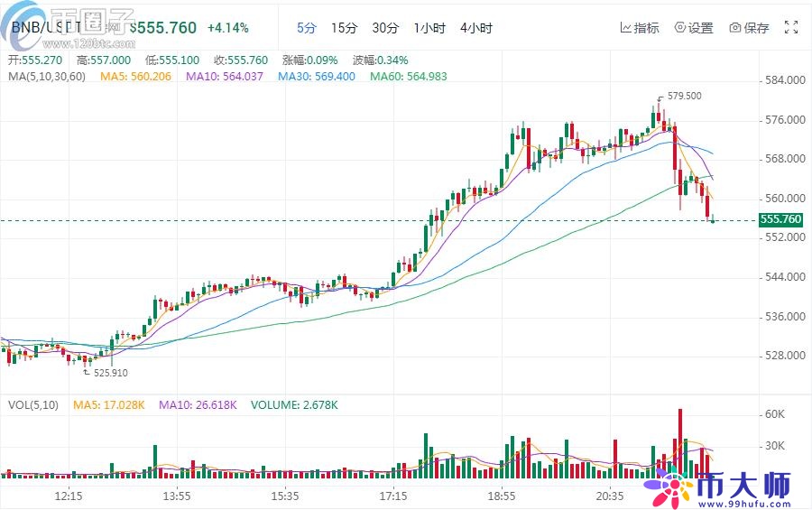Click the MA(5,10,30,60) indicator label
Screen dimensions: 812x510
47,77
